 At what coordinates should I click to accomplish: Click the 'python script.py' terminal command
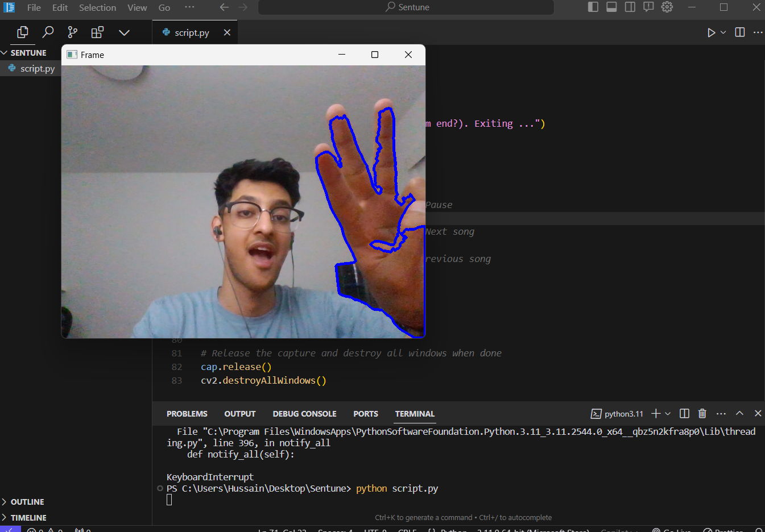[397, 488]
